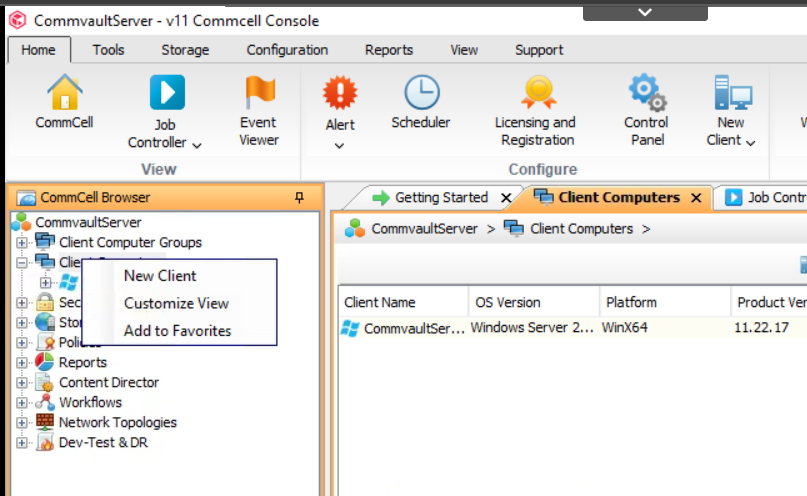Open the Support ribbon tab
This screenshot has height=496, width=807.
click(539, 50)
